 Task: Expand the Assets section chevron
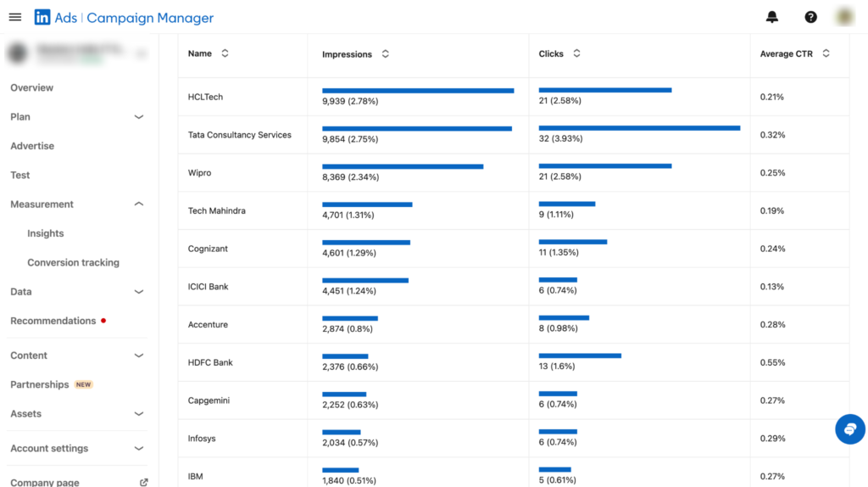139,413
